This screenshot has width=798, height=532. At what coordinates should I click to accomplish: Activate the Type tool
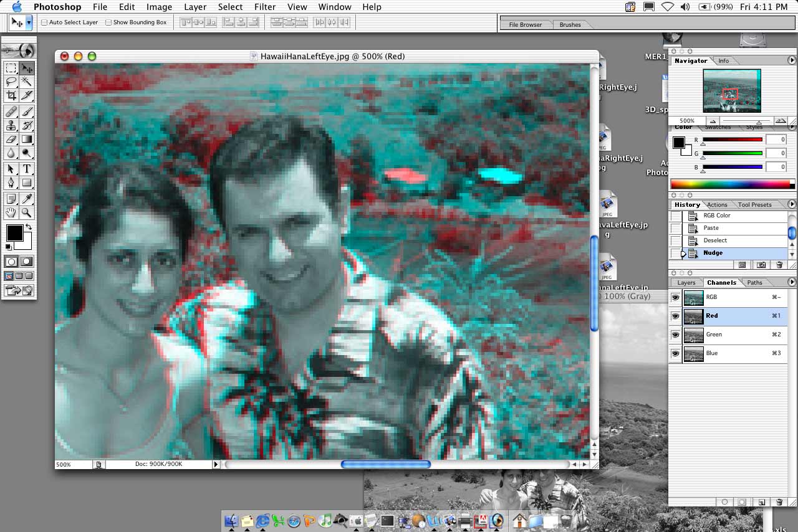(27, 169)
